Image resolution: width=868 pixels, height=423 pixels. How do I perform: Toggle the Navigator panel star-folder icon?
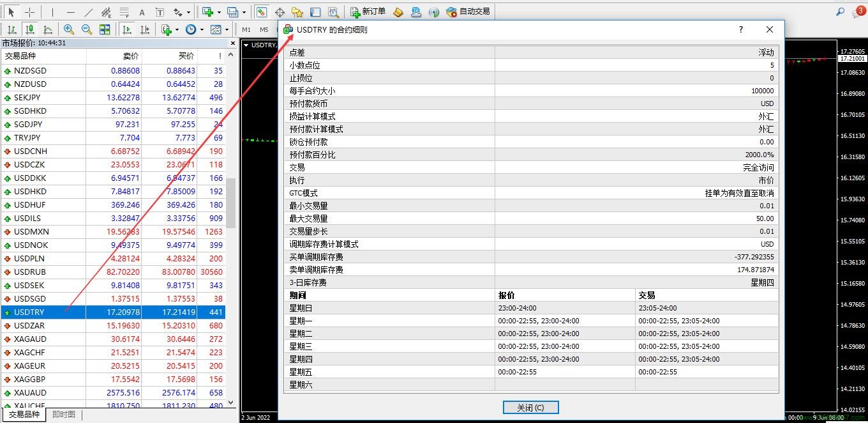[297, 12]
